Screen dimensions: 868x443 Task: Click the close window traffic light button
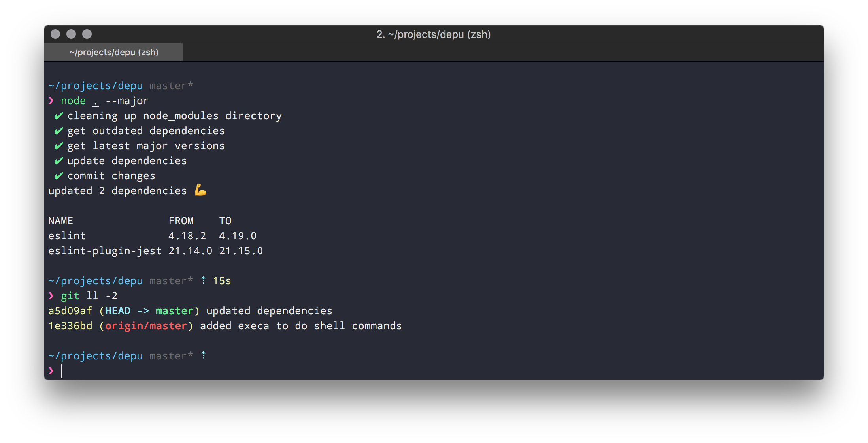[x=55, y=34]
